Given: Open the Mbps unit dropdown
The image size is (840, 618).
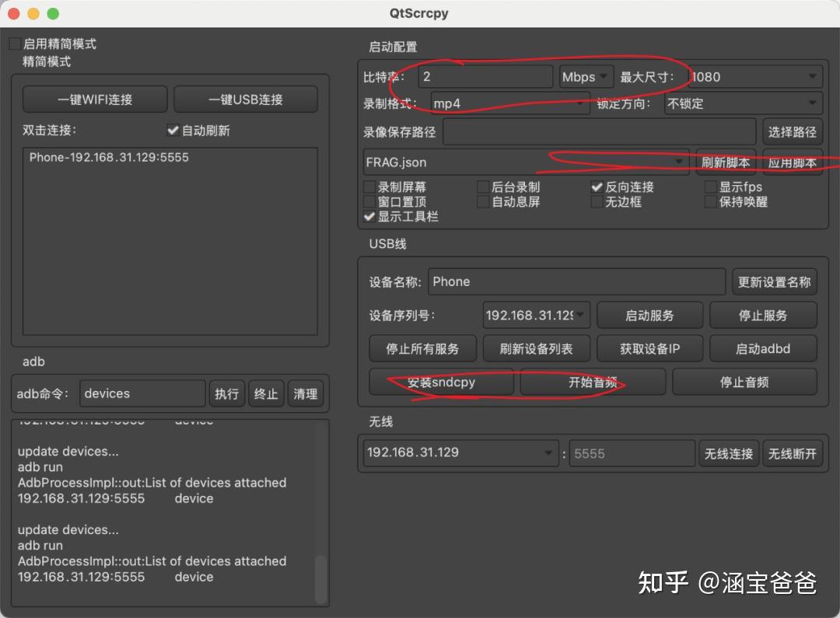Looking at the screenshot, I should coord(586,77).
